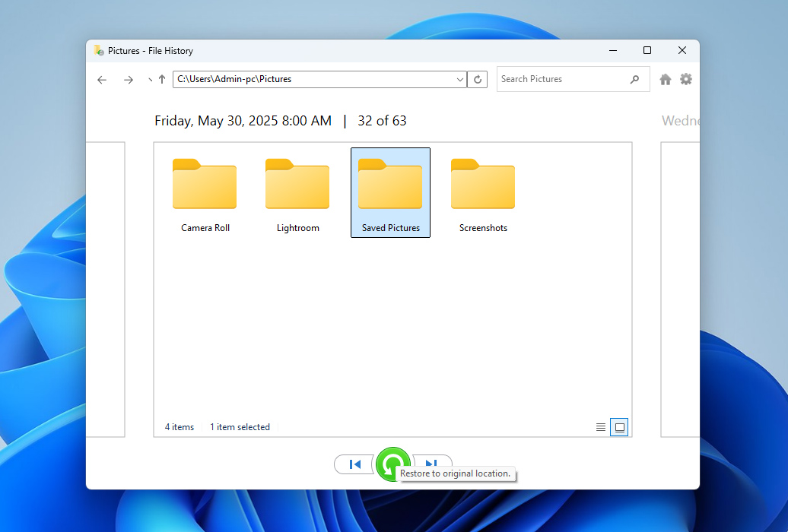The height and width of the screenshot is (532, 788).
Task: Open the address bar dropdown arrow
Action: pos(459,79)
